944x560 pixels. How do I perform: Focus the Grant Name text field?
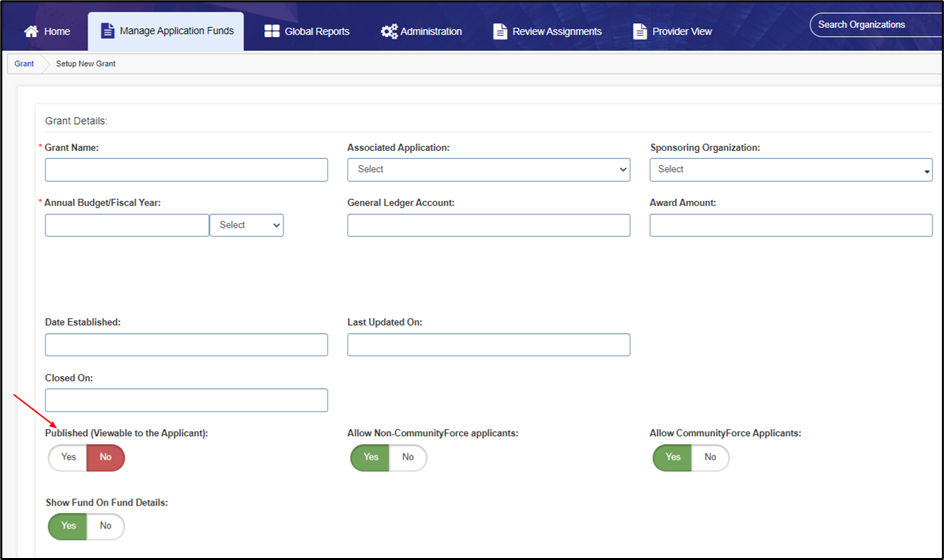[186, 170]
